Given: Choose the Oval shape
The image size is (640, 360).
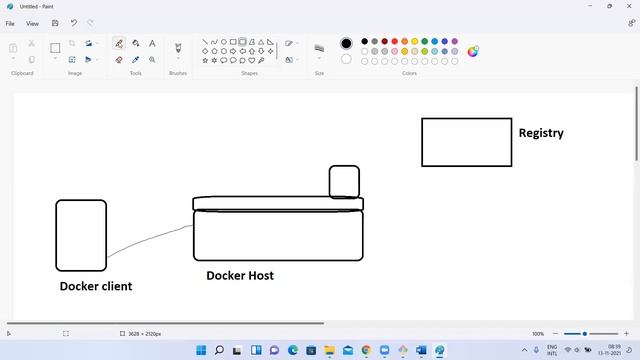Looking at the screenshot, I should coord(224,42).
